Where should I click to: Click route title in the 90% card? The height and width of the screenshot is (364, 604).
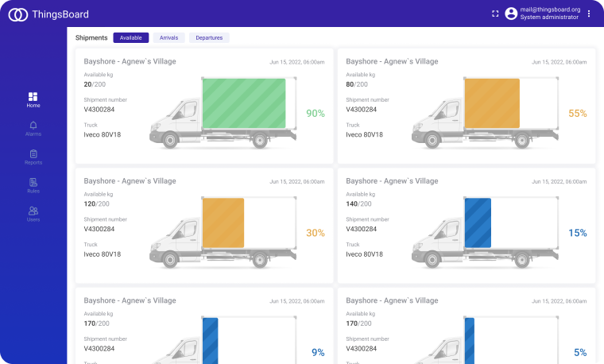130,61
